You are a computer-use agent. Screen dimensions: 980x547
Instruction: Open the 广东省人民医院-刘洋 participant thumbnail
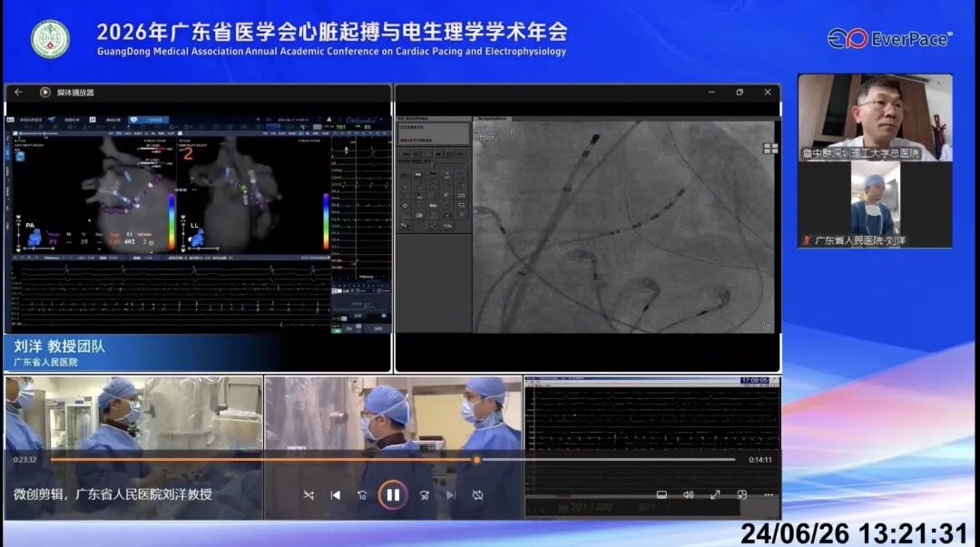pos(875,204)
